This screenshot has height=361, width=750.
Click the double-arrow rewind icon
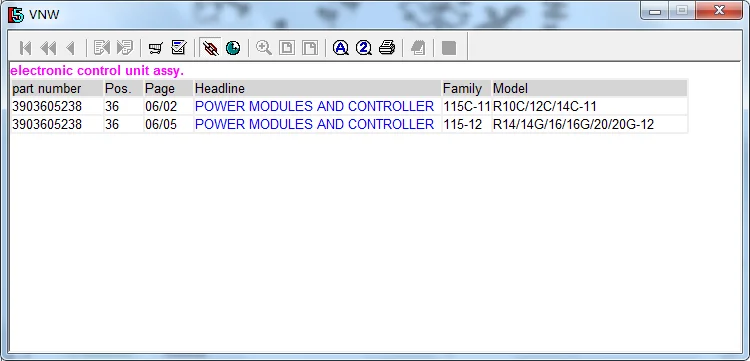(48, 48)
